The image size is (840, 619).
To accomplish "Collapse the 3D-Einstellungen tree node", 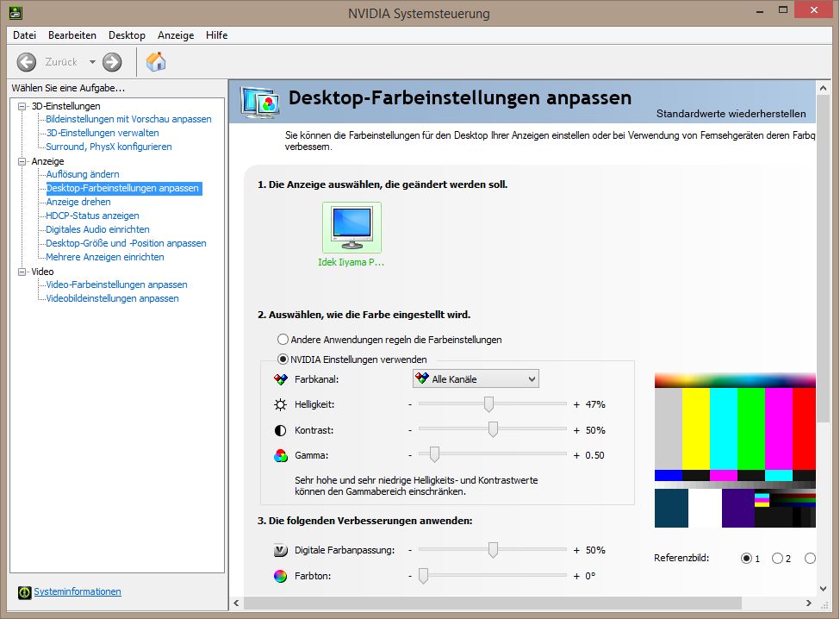I will click(x=22, y=106).
